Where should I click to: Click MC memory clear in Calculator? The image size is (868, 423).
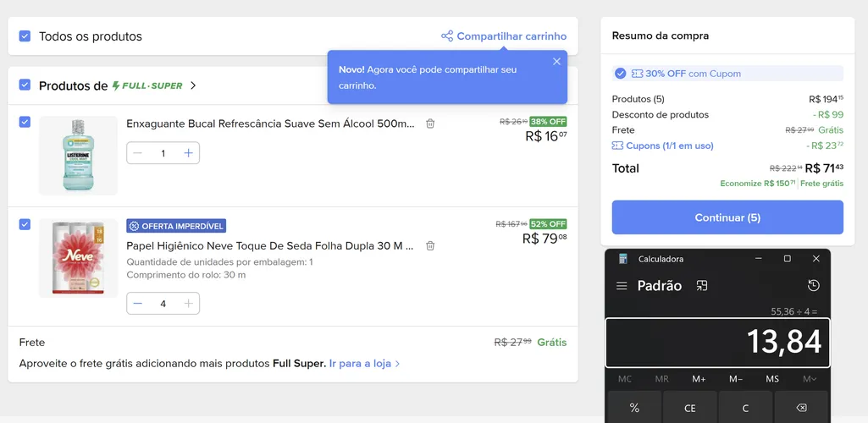(624, 379)
